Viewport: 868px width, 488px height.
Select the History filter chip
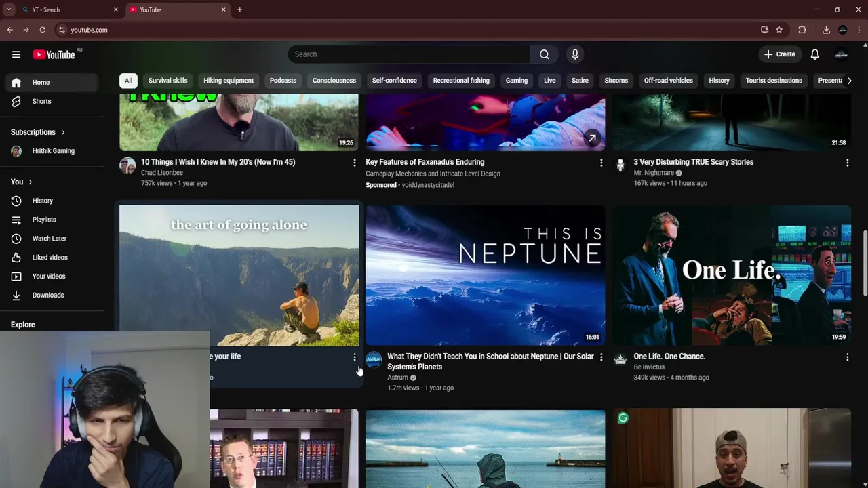[719, 81]
